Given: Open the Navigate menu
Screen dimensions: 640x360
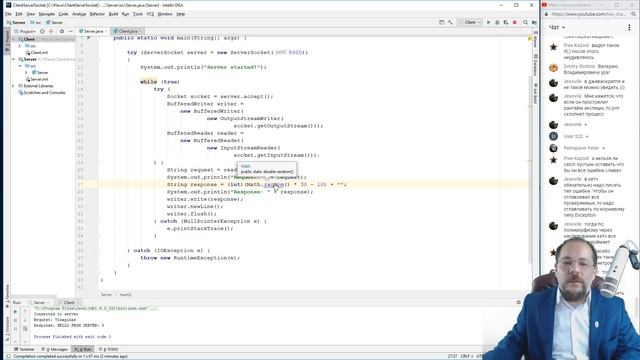Looking at the screenshot, I should 47,14.
